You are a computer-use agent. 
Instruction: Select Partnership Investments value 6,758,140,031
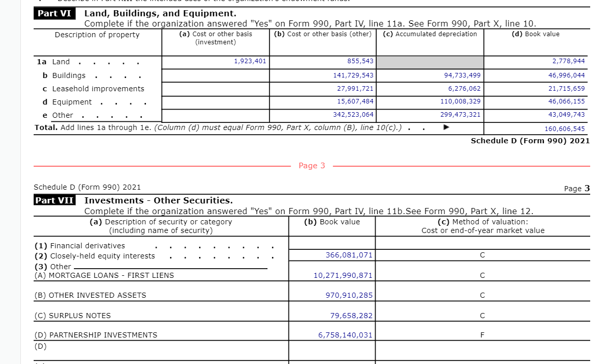345,335
